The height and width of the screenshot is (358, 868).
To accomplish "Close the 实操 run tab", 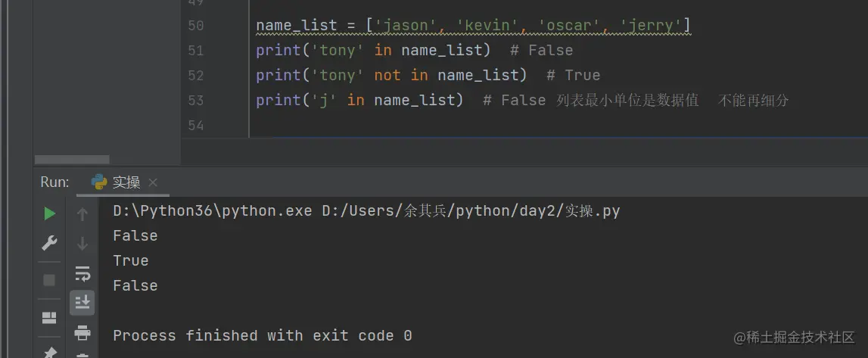I will [x=153, y=182].
